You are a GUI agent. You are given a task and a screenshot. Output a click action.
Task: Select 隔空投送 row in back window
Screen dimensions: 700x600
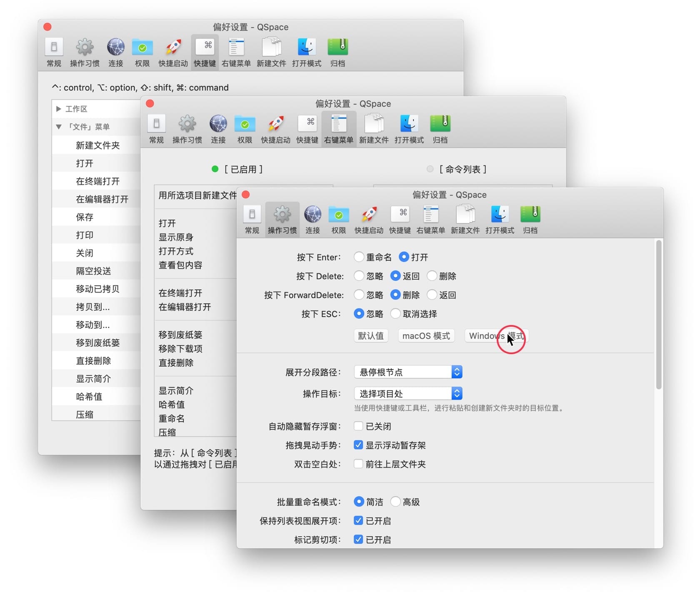(x=96, y=271)
